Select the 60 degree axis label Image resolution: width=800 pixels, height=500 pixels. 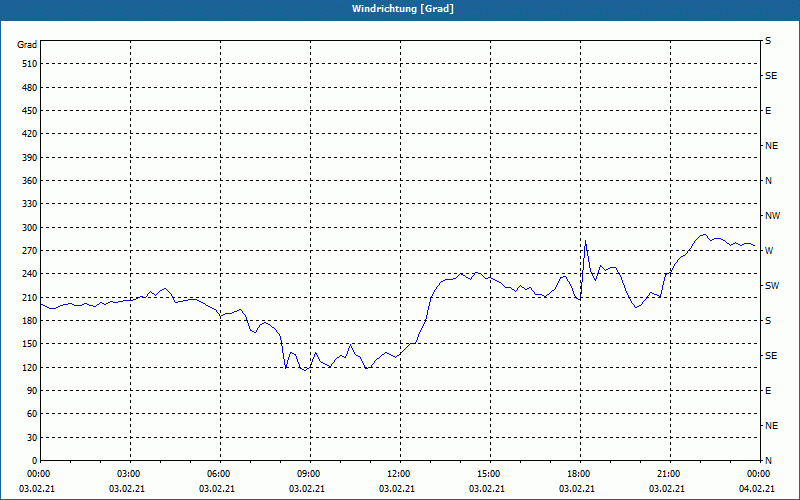point(32,414)
